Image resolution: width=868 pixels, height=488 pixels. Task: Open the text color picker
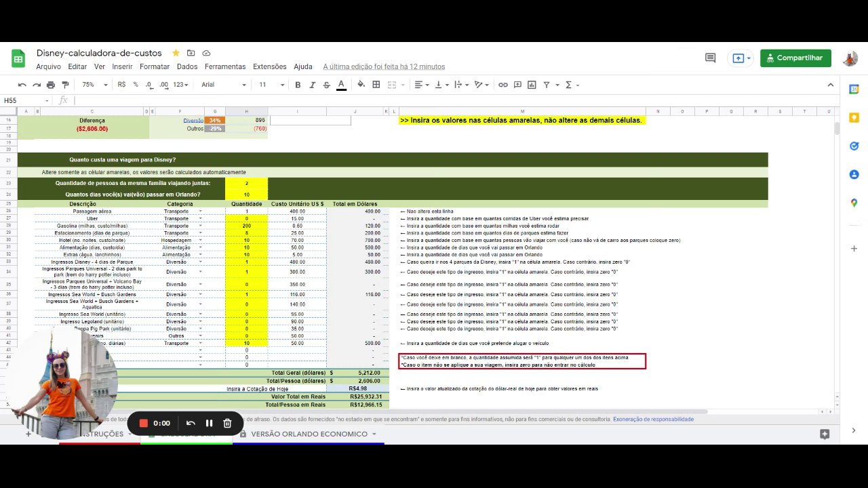341,85
